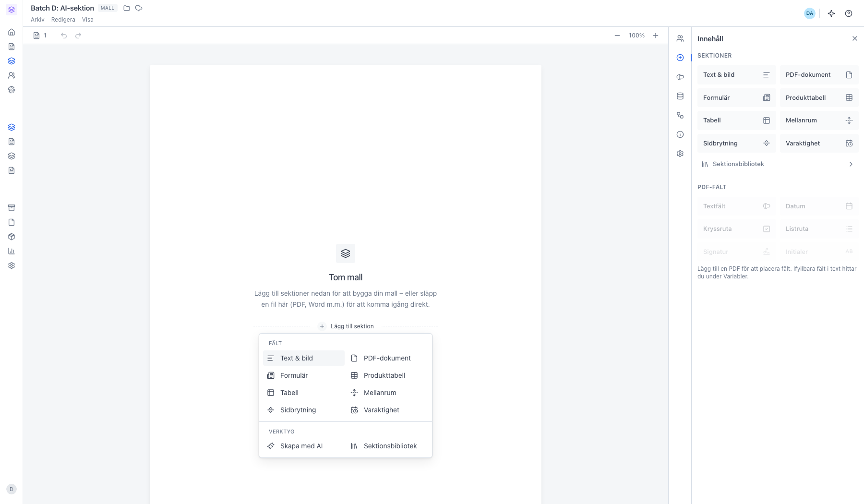Add Tabell section from right panel

pos(736,120)
